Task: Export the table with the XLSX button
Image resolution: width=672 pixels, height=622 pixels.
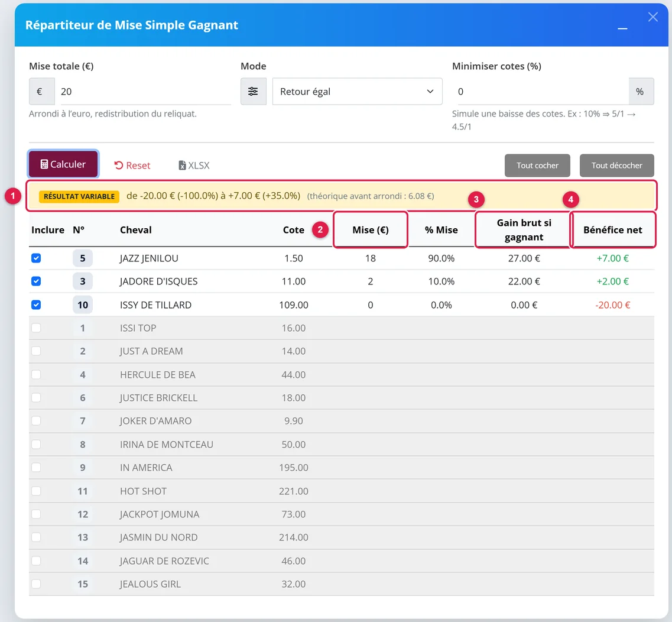Action: tap(194, 166)
